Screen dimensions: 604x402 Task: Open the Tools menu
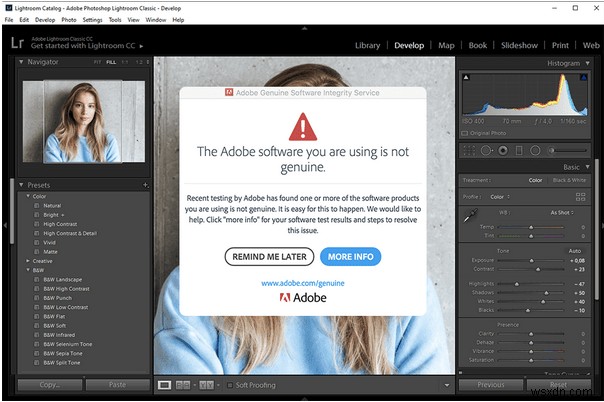click(115, 20)
